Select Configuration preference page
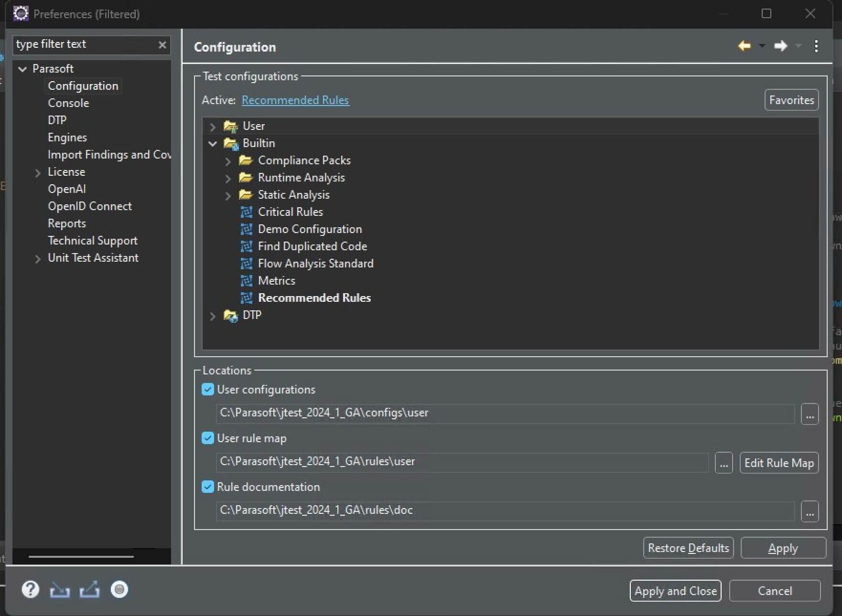The width and height of the screenshot is (842, 616). (83, 86)
